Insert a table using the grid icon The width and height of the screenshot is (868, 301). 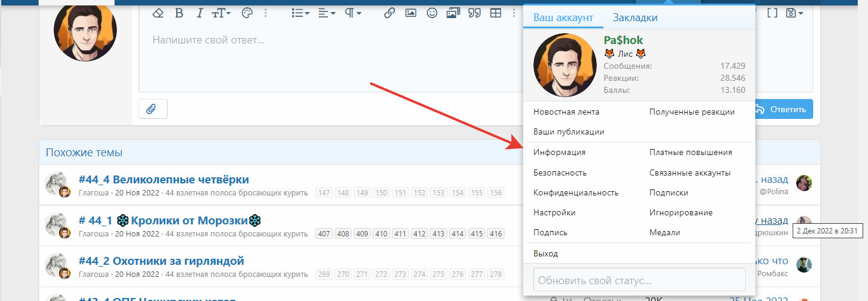tap(495, 13)
